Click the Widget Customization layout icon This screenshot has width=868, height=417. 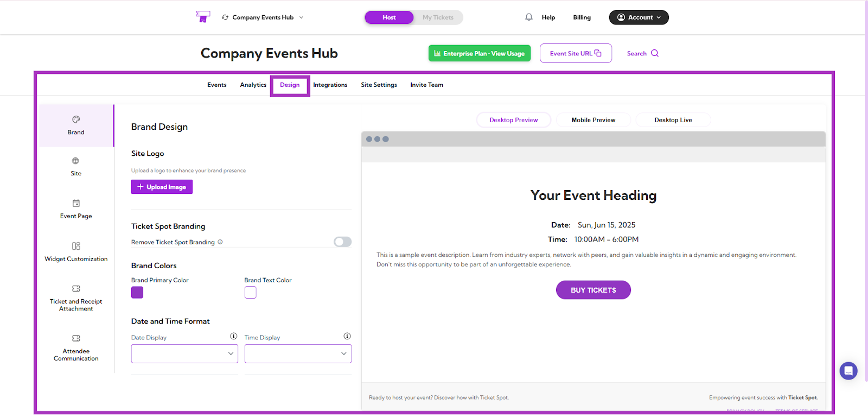click(76, 246)
